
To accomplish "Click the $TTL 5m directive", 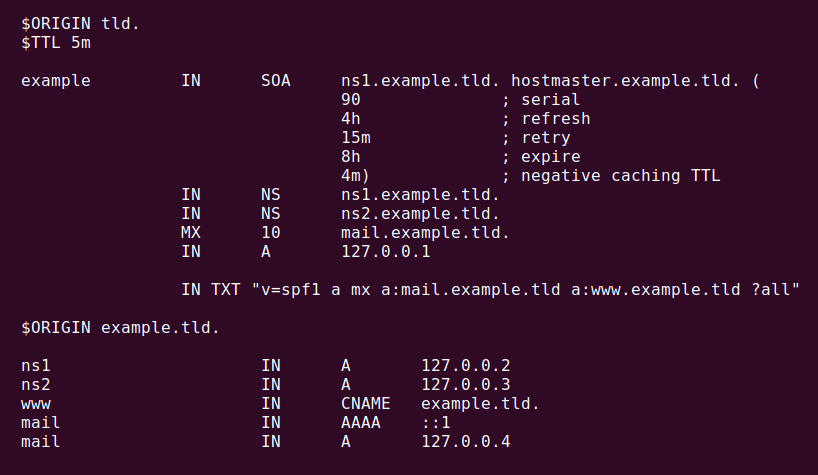I will (x=56, y=42).
